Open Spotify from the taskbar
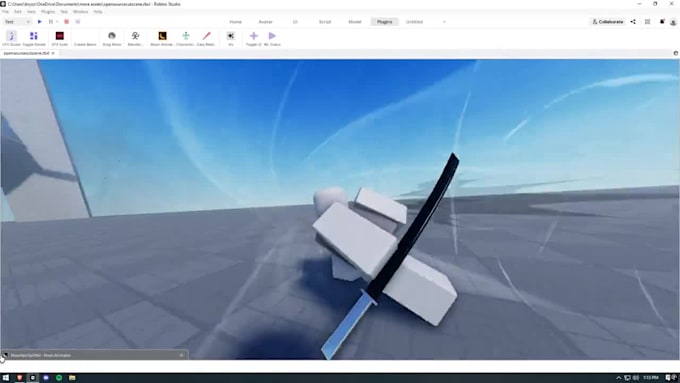The image size is (680, 383). point(59,378)
